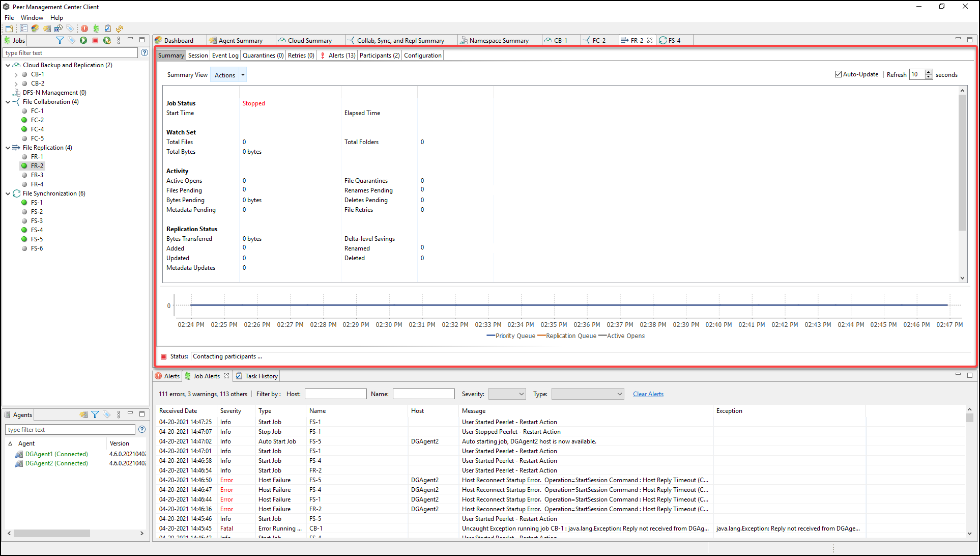This screenshot has height=556, width=980.
Task: Click the Clear Alerts link
Action: (648, 394)
